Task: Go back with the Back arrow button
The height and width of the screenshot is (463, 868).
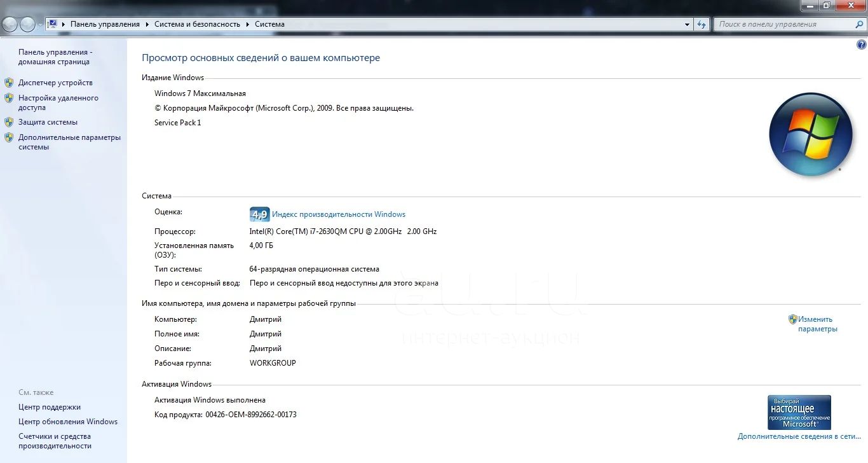Action: pyautogui.click(x=10, y=25)
